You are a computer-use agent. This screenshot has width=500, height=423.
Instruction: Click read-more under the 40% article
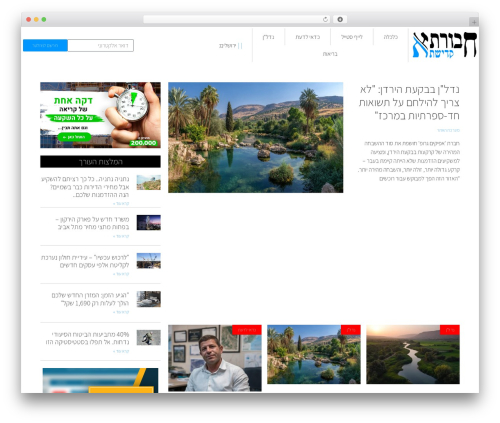[x=121, y=351]
